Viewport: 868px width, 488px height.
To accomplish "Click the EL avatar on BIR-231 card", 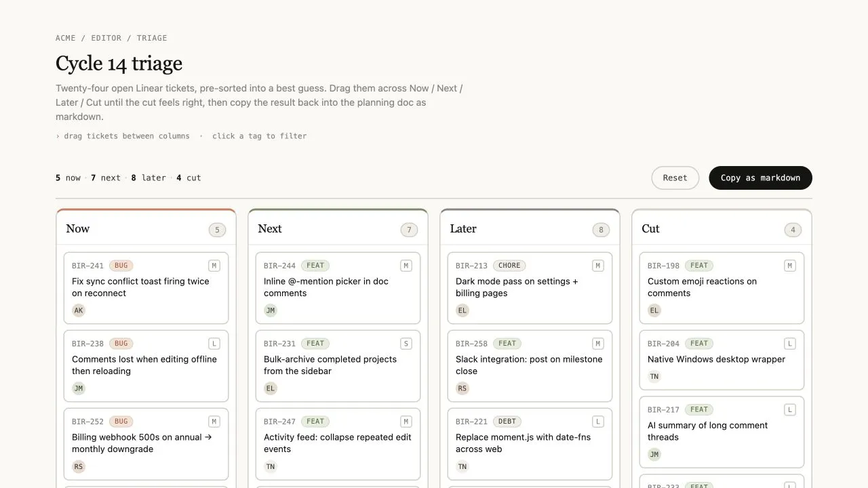I will [271, 388].
